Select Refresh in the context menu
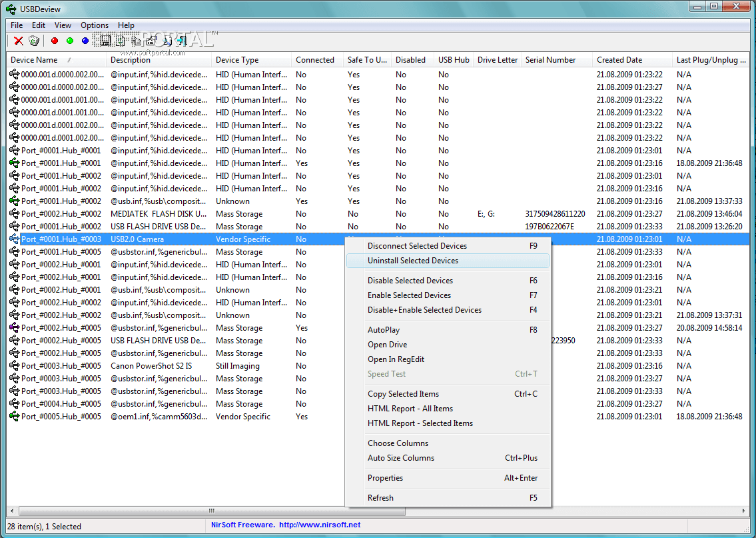Viewport: 756px width, 538px height. (448, 498)
